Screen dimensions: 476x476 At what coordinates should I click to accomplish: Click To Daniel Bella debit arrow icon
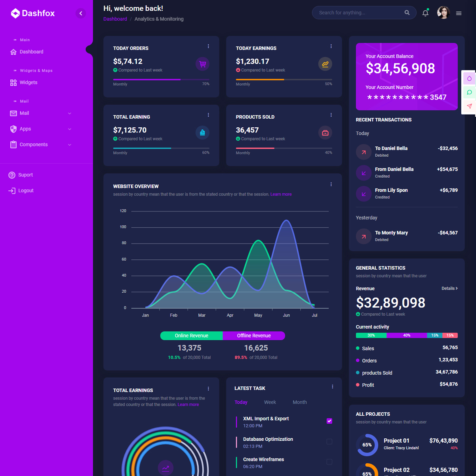point(364,152)
